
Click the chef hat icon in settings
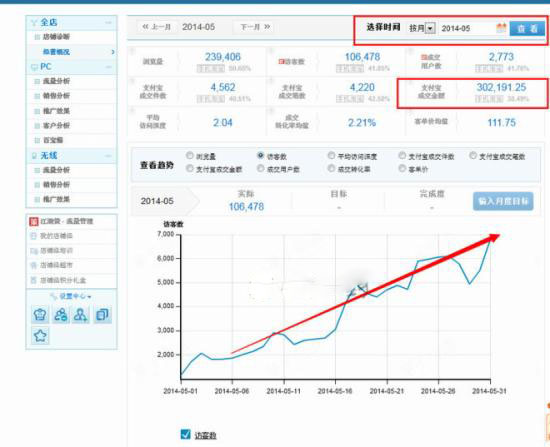click(40, 314)
